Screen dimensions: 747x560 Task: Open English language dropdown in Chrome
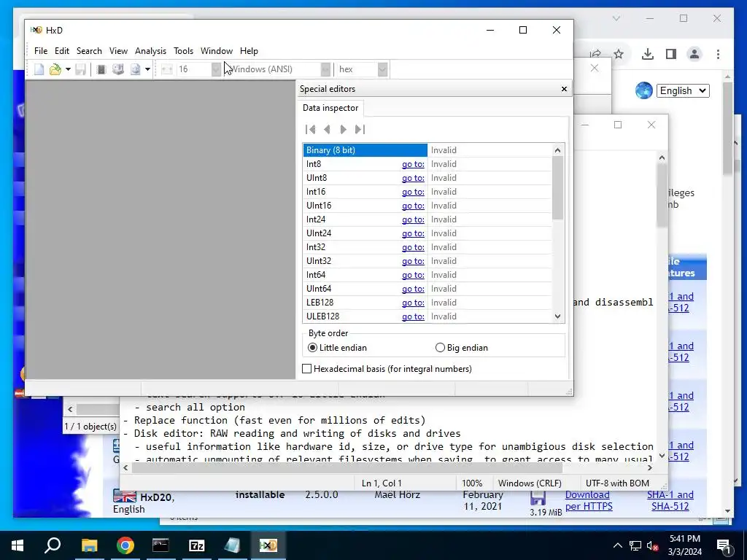click(683, 91)
